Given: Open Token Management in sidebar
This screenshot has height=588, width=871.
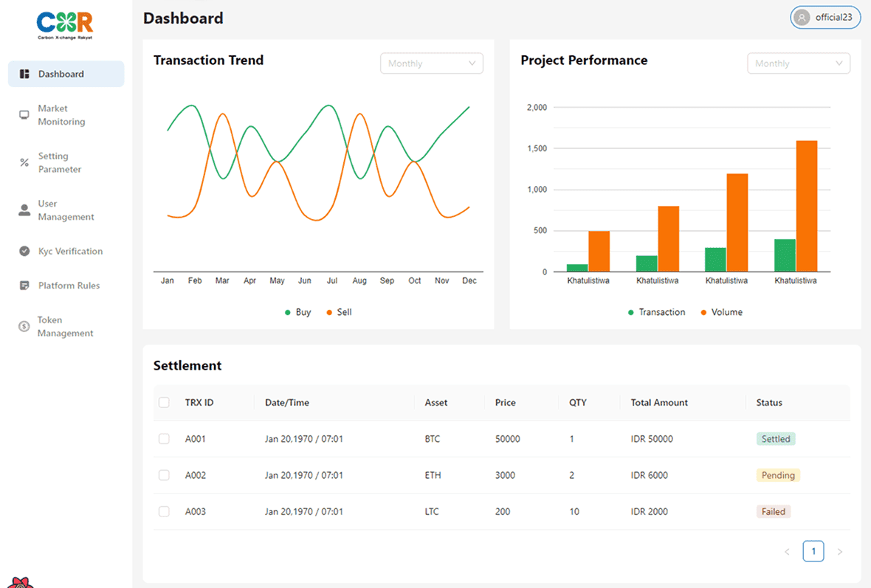Looking at the screenshot, I should 66,327.
